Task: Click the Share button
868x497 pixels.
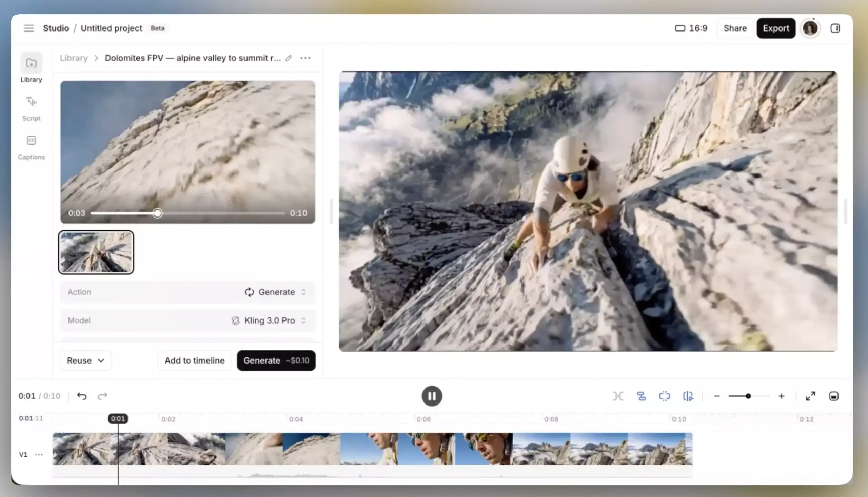Action: (735, 28)
